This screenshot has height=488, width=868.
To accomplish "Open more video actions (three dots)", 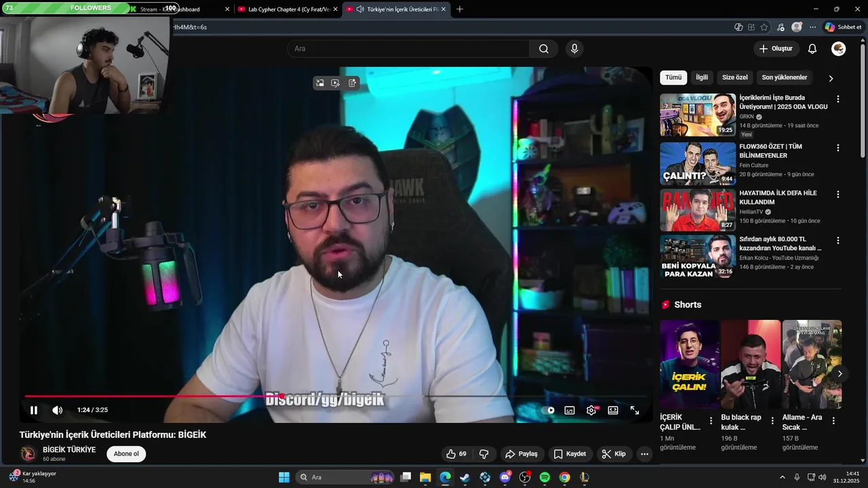I will (x=644, y=454).
